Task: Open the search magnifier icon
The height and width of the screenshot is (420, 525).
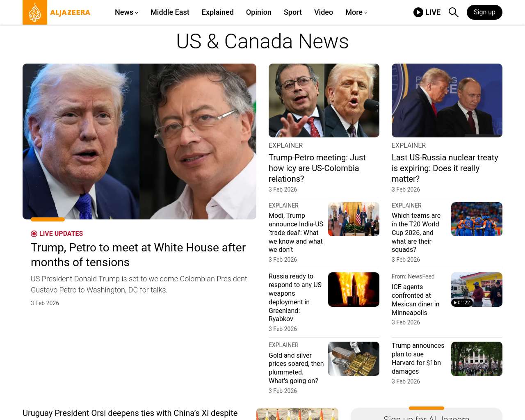Action: click(453, 12)
